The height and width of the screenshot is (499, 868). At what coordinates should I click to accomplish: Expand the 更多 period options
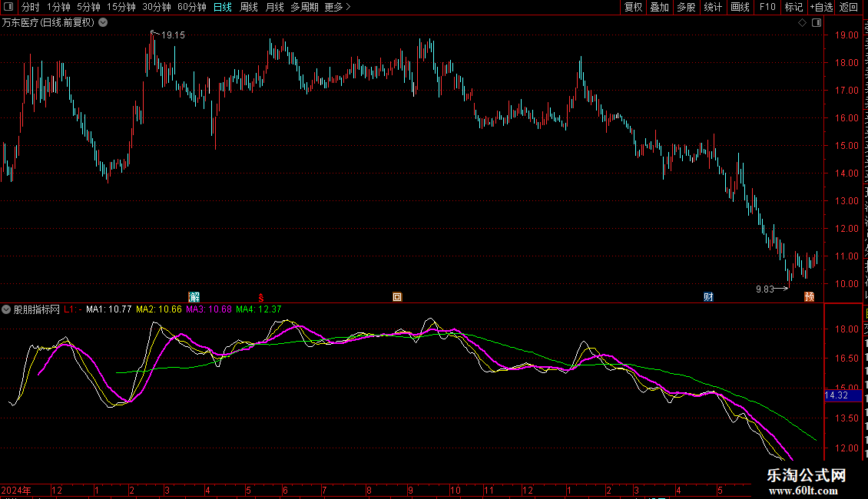tap(337, 7)
